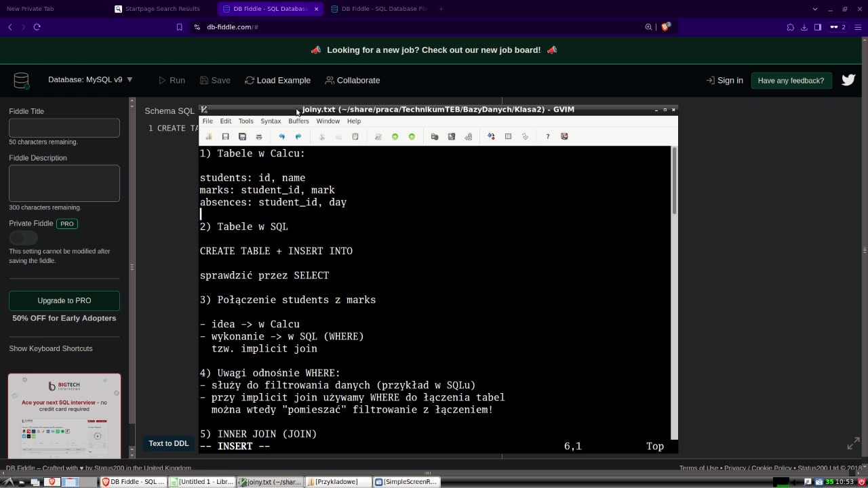Click the Save All icon in GVIM toolbar
Image resolution: width=868 pixels, height=488 pixels.
coord(242,136)
